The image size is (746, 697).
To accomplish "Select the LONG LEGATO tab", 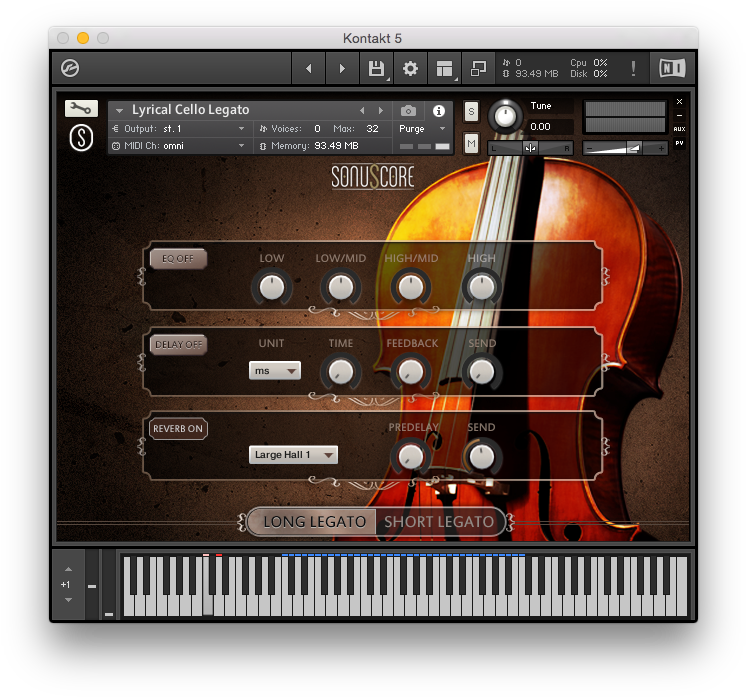I will pyautogui.click(x=314, y=521).
